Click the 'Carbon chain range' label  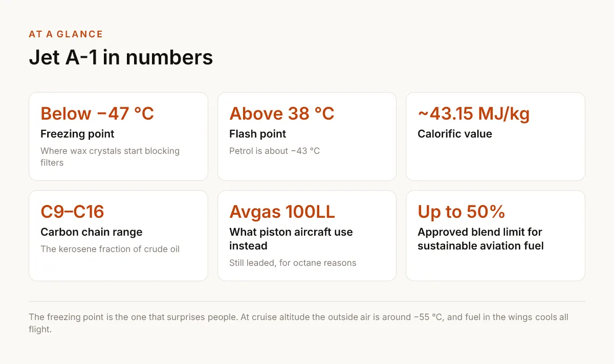(92, 232)
